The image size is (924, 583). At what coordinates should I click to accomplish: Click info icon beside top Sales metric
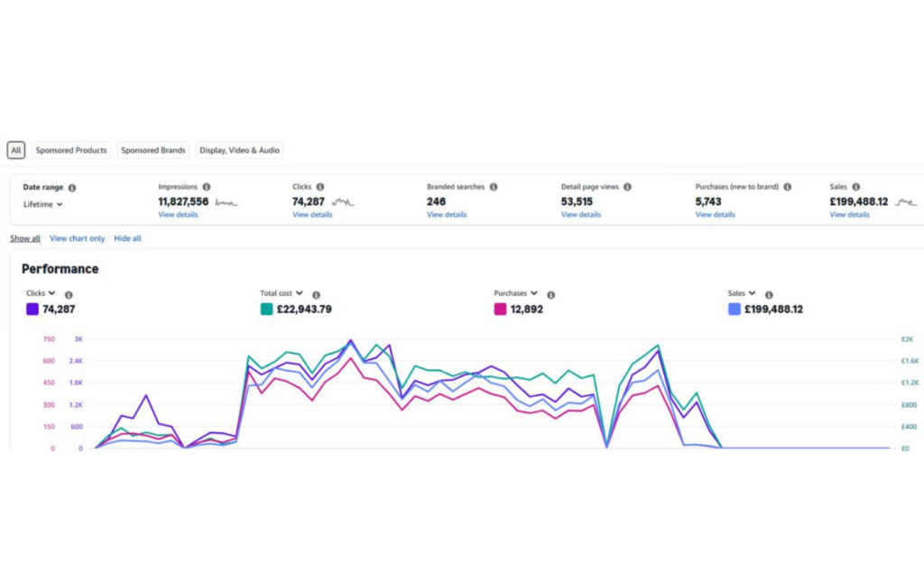(855, 187)
